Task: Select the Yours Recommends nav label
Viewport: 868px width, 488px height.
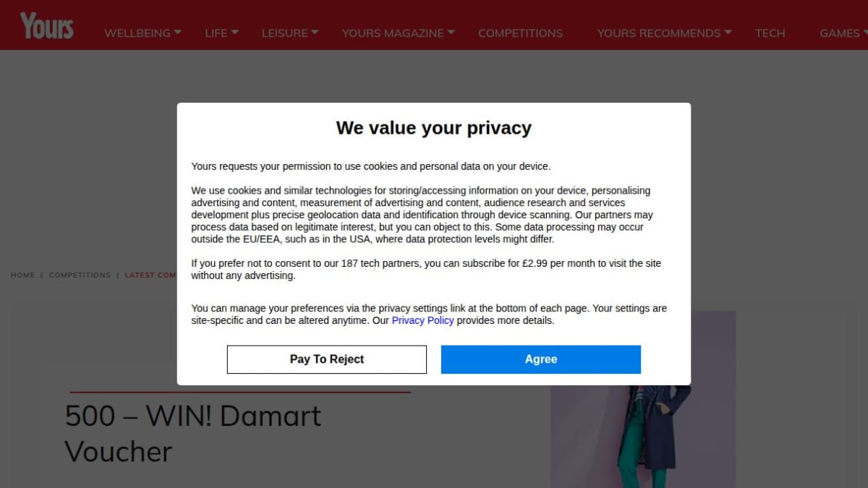Action: pos(659,33)
